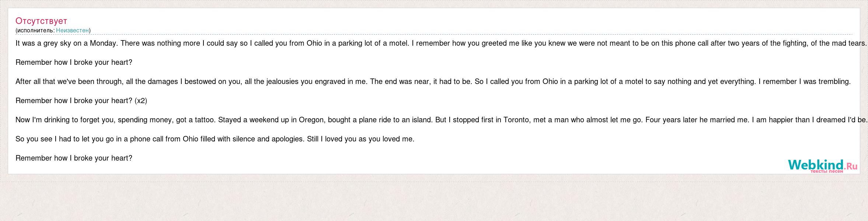
Task: Click the 'So you see I had to let you go' line
Action: pyautogui.click(x=215, y=139)
